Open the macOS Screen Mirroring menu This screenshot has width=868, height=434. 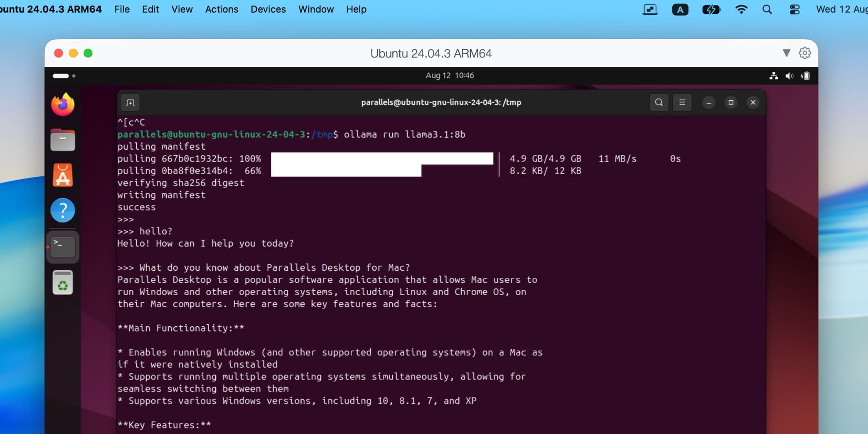650,10
